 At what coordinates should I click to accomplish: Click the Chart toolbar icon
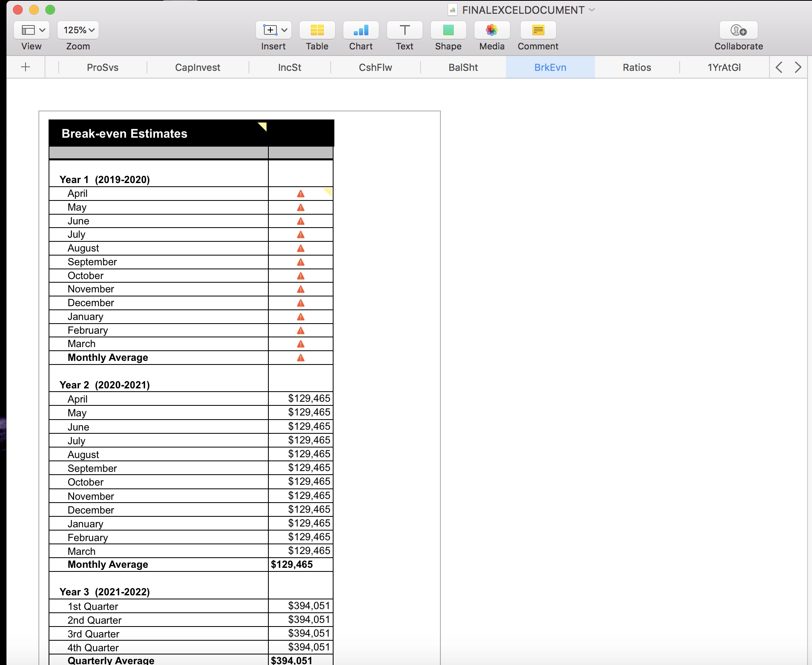[x=361, y=30]
